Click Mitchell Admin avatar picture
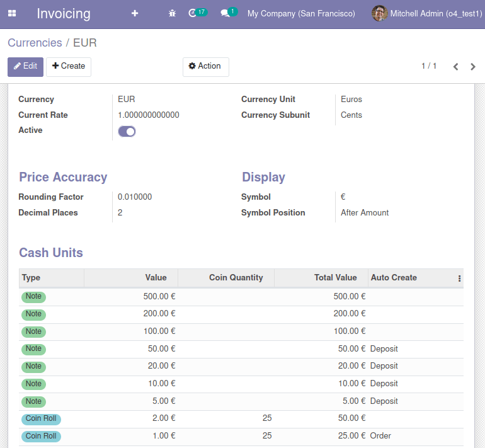This screenshot has height=448, width=485. tap(379, 13)
